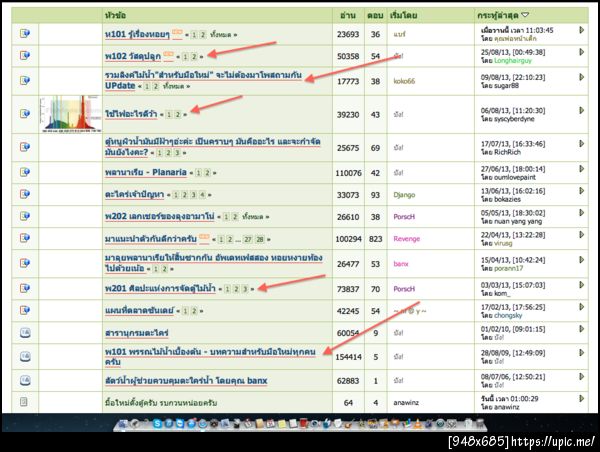This screenshot has height=452, width=600.
Task: Open the Trash in the Dock
Action: coord(479,423)
